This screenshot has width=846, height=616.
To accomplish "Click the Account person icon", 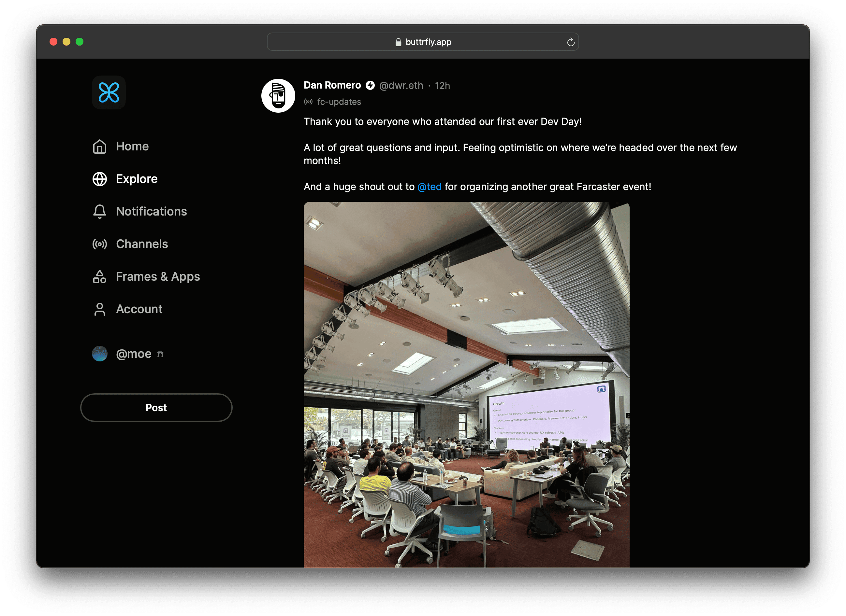I will 100,309.
